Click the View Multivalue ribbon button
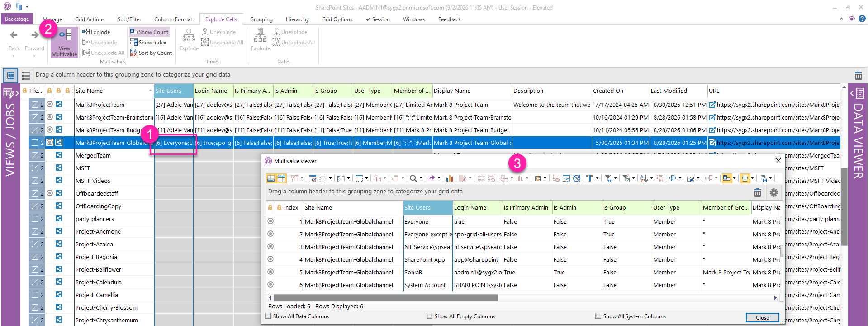This screenshot has width=868, height=326. pos(64,42)
